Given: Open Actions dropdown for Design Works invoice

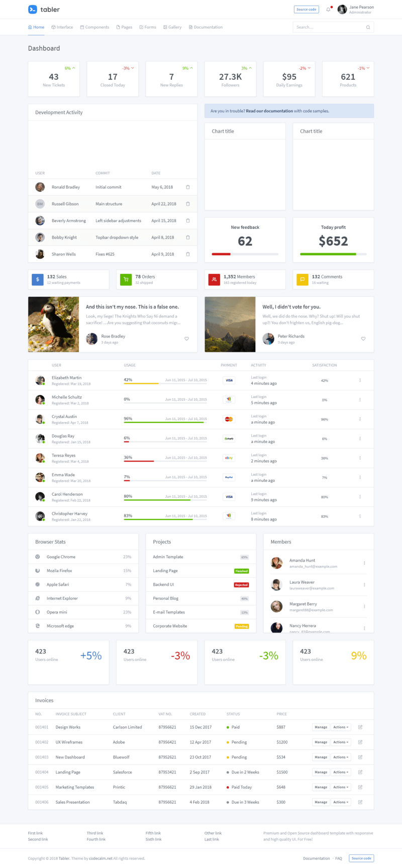Looking at the screenshot, I should coord(341,727).
